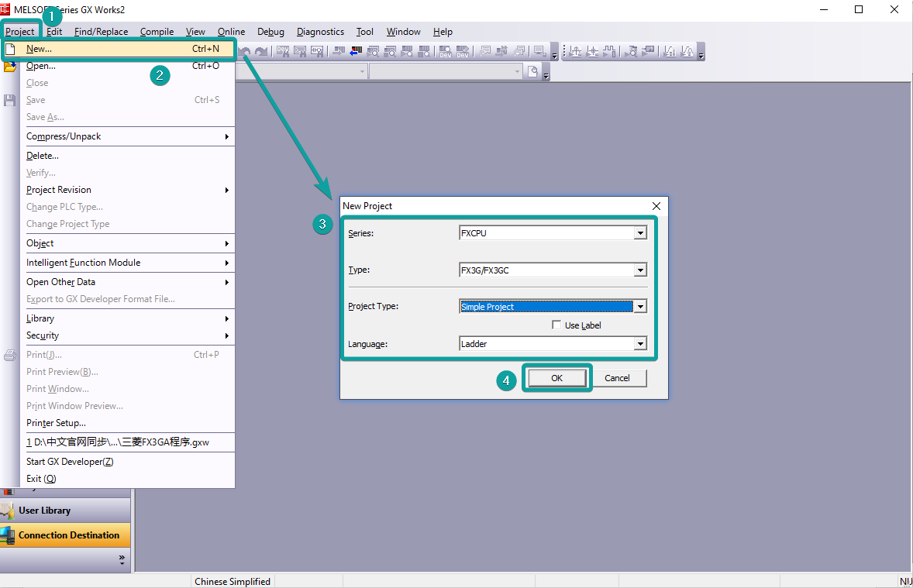Close the New Project dialog with X

pos(656,206)
